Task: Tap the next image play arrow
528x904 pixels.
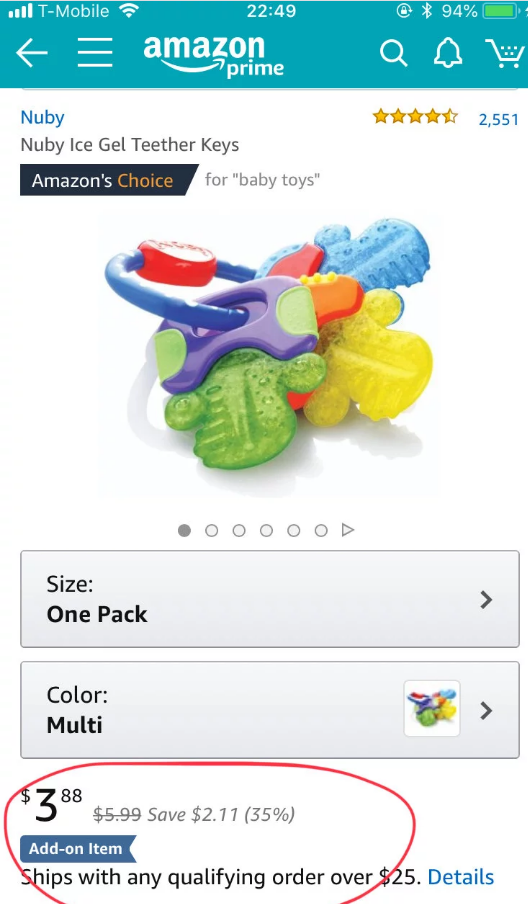Action: coord(348,530)
